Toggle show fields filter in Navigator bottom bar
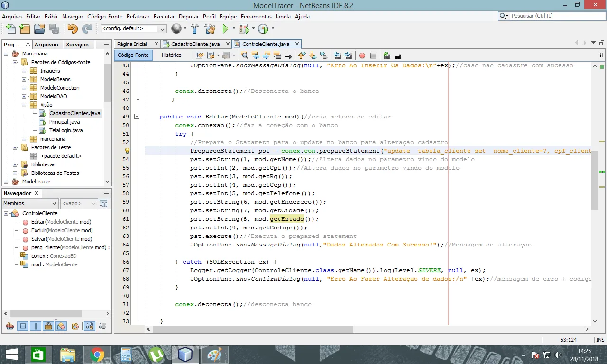The height and width of the screenshot is (364, 607). 23,326
